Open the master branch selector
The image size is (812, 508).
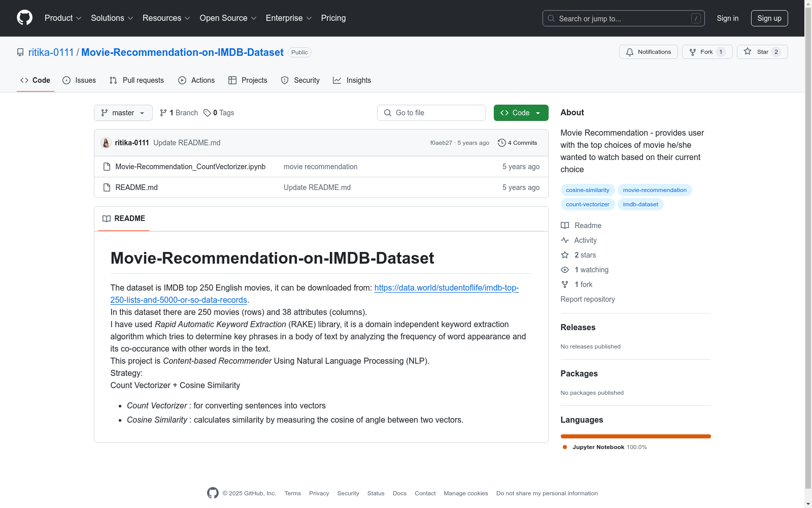tap(123, 113)
